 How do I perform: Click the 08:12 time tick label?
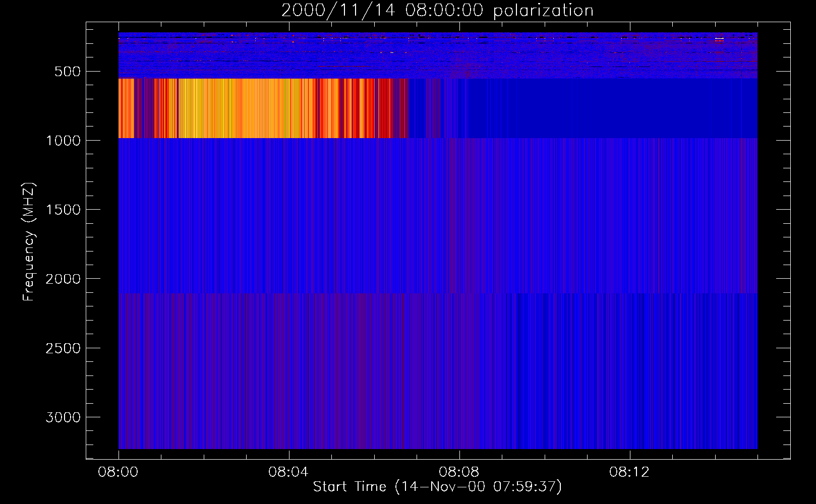pyautogui.click(x=629, y=472)
